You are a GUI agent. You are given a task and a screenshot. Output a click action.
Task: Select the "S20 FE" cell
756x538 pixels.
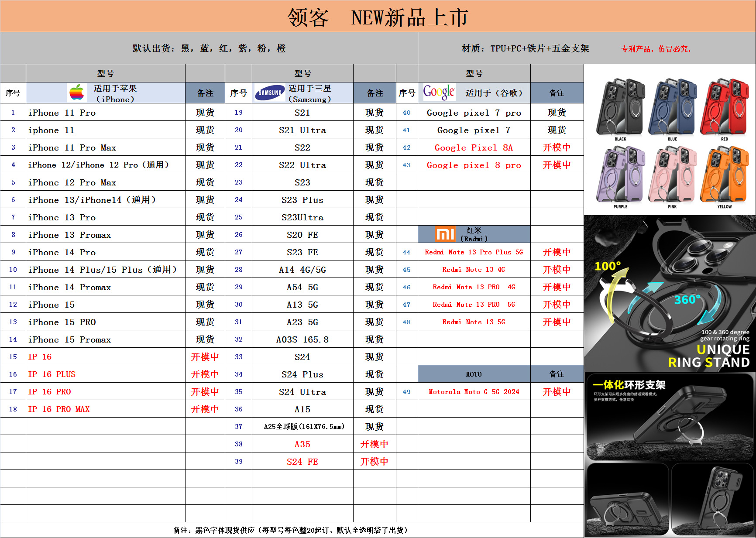pyautogui.click(x=302, y=234)
